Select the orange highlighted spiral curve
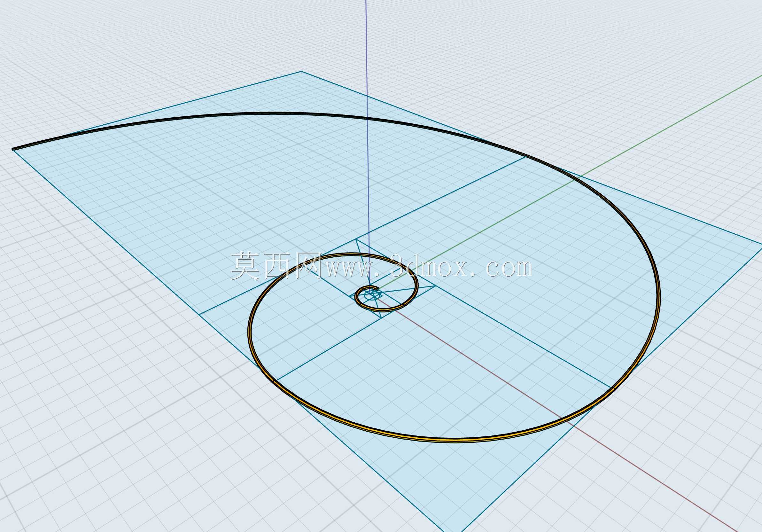Viewport: 762px width, 532px height. click(x=455, y=440)
